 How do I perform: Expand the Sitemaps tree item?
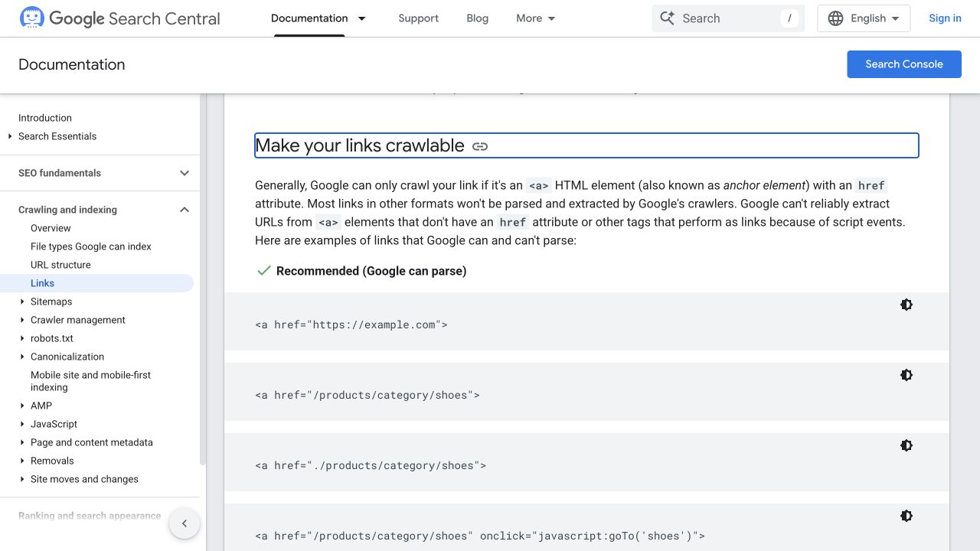click(22, 302)
